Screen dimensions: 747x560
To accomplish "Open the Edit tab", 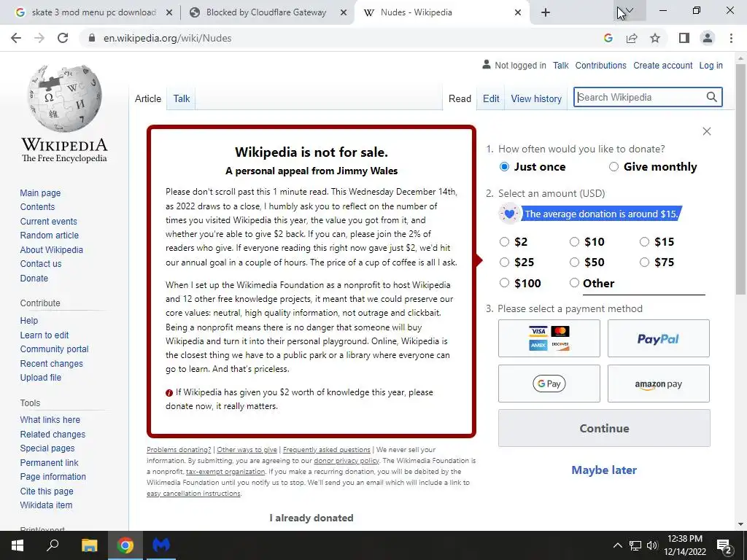I will click(x=491, y=98).
